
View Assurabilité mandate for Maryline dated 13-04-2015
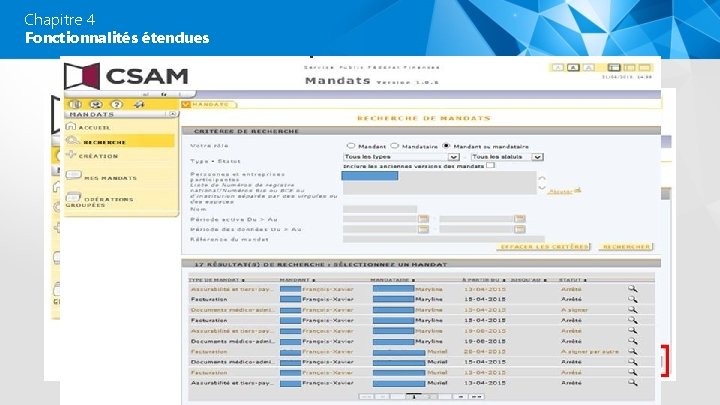633,289
